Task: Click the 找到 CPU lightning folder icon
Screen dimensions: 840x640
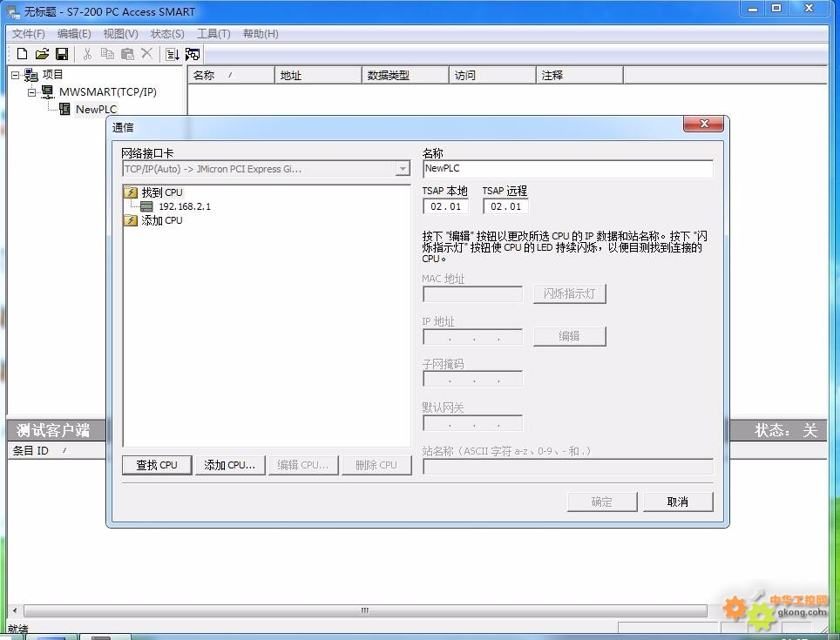Action: (x=131, y=192)
